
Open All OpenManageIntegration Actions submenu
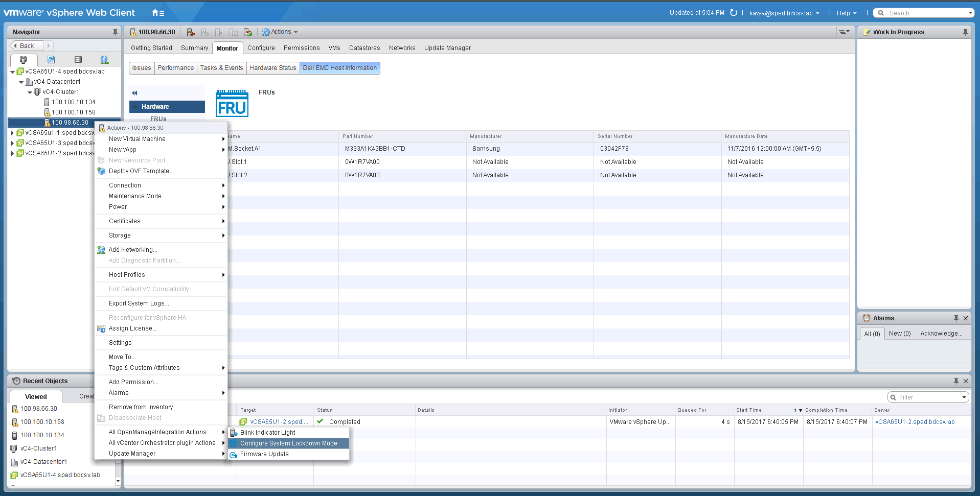pos(161,432)
